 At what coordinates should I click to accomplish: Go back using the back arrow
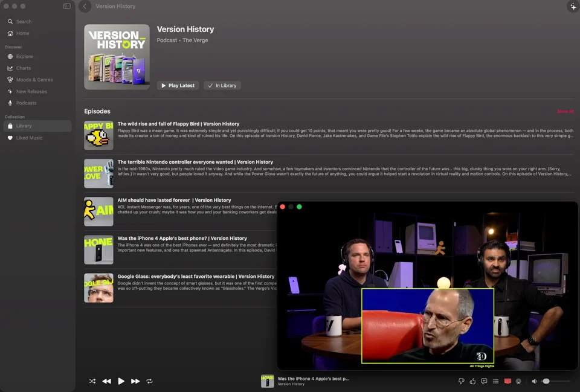(x=85, y=6)
